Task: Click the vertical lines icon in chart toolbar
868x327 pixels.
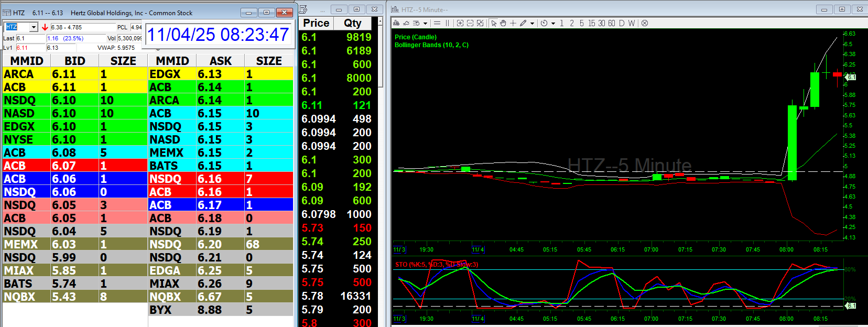Action: pos(448,23)
